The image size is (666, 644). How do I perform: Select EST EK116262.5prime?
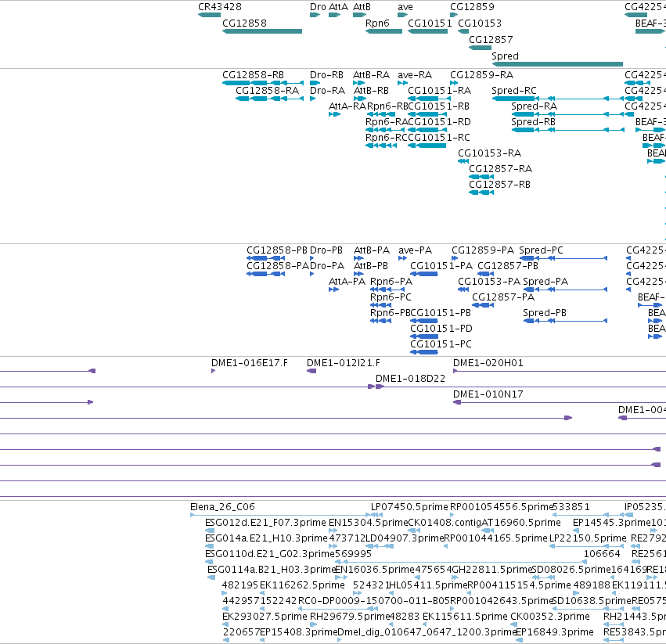(302, 586)
